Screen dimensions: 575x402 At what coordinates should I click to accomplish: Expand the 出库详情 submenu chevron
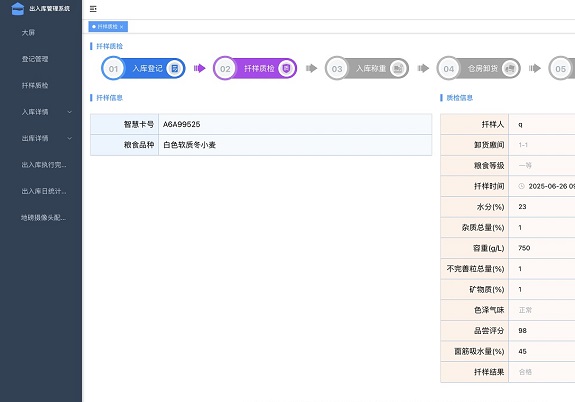(x=70, y=138)
